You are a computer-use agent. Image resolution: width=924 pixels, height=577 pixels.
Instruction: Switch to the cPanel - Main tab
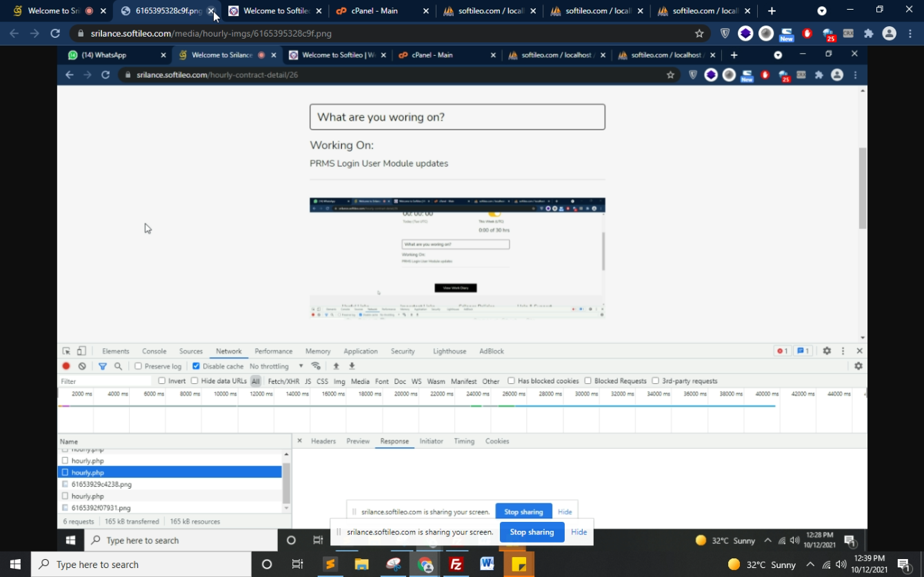click(x=376, y=11)
